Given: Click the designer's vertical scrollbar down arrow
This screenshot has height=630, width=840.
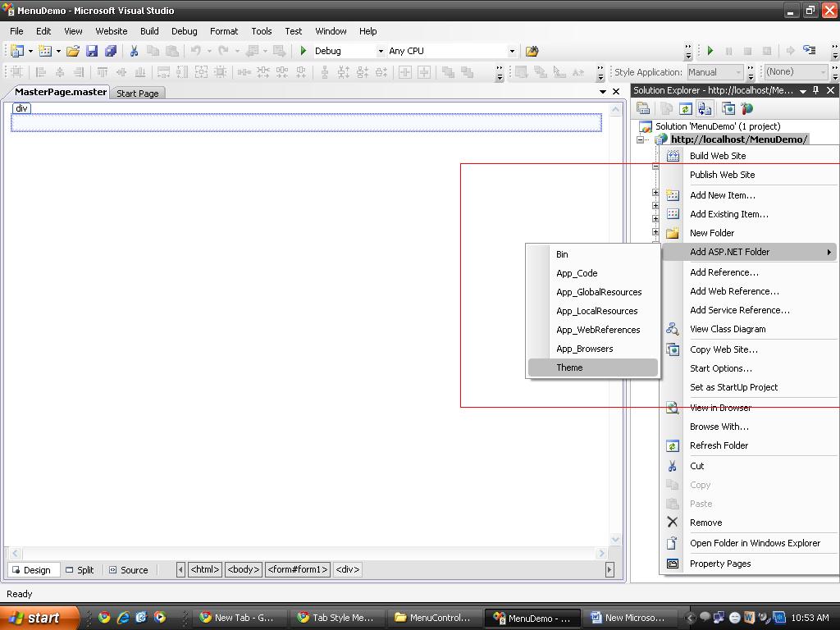Looking at the screenshot, I should pyautogui.click(x=615, y=539).
